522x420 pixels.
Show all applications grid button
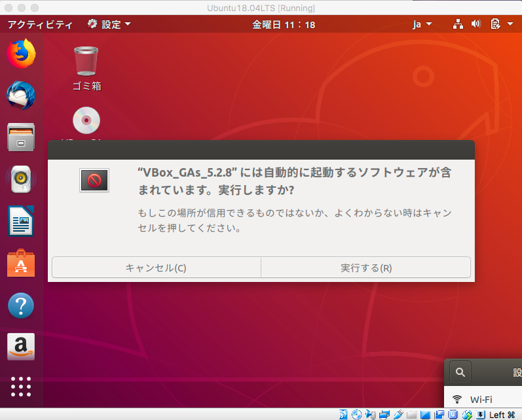point(21,387)
